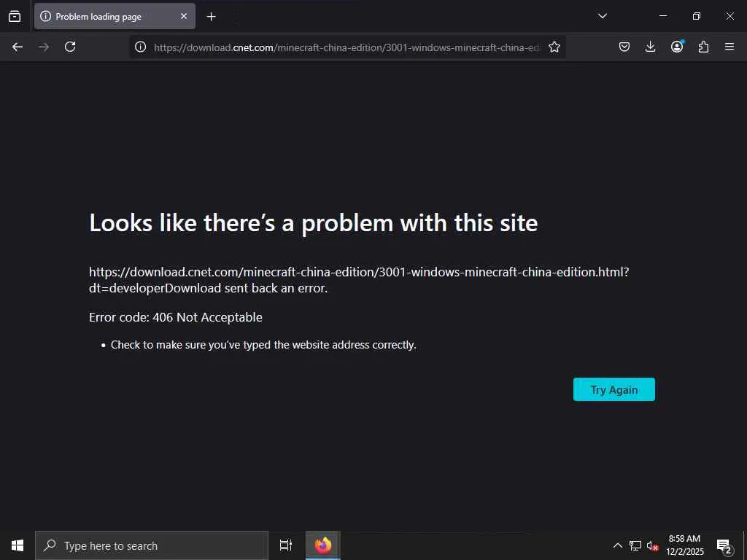
Task: Open the Windows Start menu
Action: click(x=18, y=545)
